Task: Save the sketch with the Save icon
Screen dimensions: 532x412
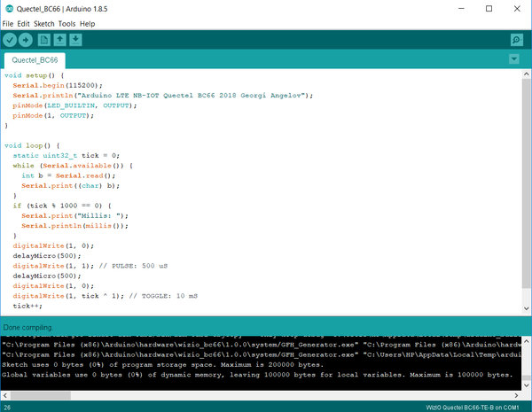Action: (x=75, y=40)
